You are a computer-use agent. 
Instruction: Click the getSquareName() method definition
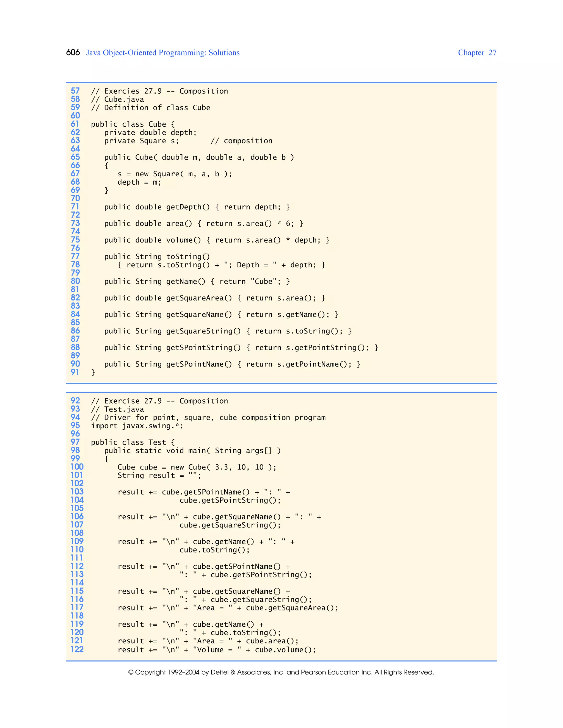tap(222, 315)
